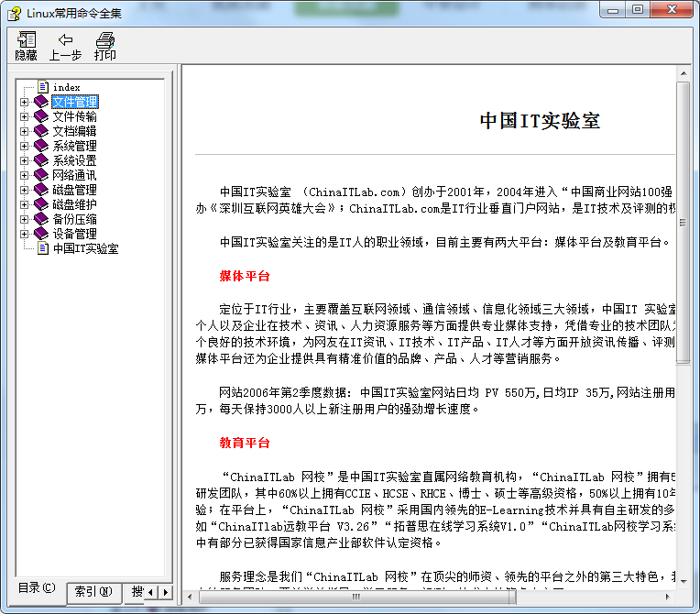Image resolution: width=700 pixels, height=614 pixels.
Task: Expand the 设备管理 tree node
Action: (25, 234)
